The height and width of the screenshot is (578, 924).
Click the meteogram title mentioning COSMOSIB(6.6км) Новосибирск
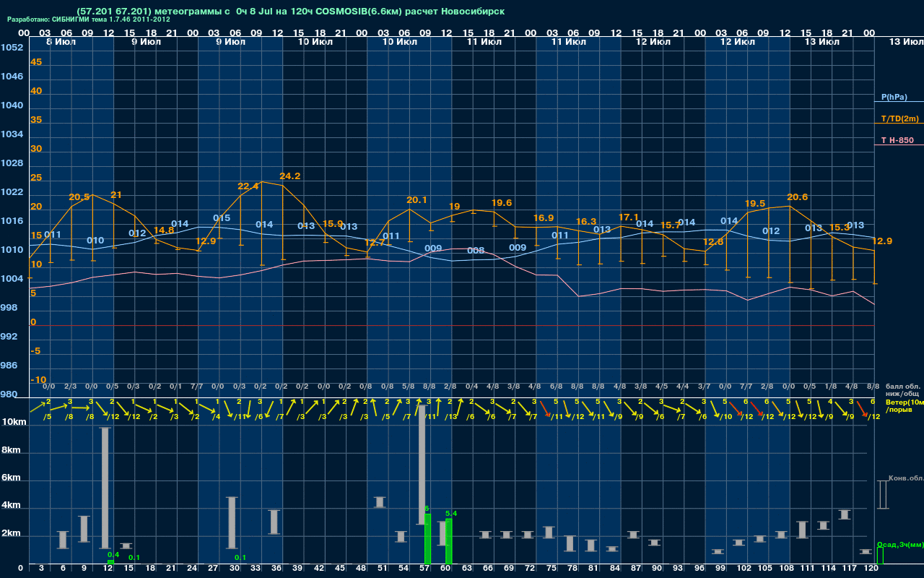(290, 12)
